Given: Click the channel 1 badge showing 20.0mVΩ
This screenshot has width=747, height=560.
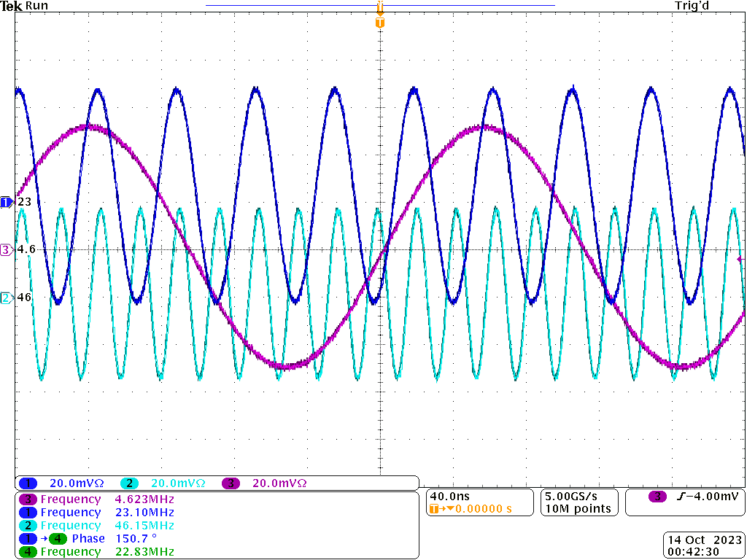Looking at the screenshot, I should click(28, 483).
